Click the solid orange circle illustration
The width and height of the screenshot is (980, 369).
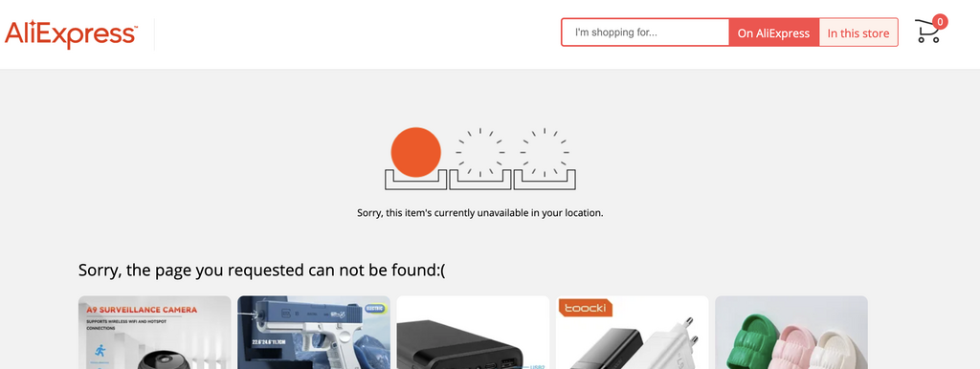coord(415,152)
